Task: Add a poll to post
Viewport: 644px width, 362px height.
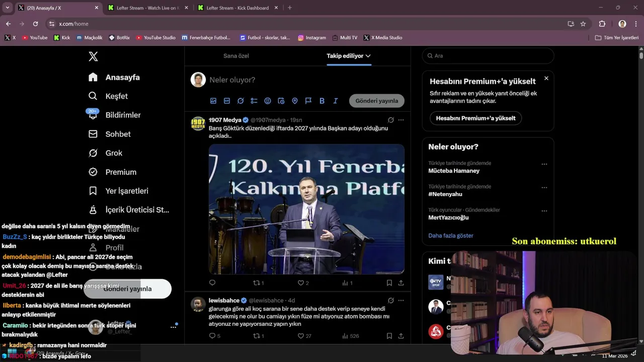Action: pyautogui.click(x=254, y=101)
